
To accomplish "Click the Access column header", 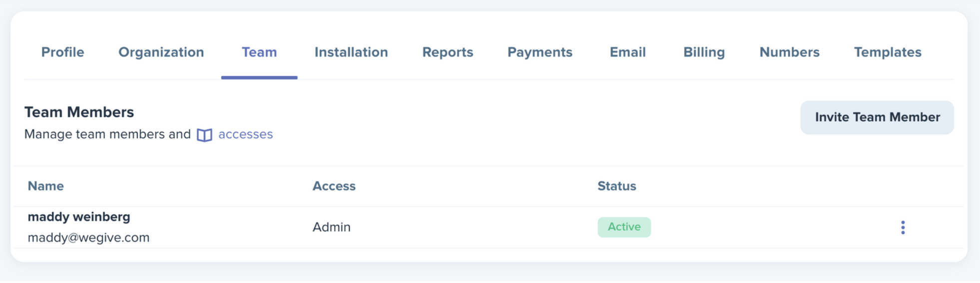I will coord(334,186).
